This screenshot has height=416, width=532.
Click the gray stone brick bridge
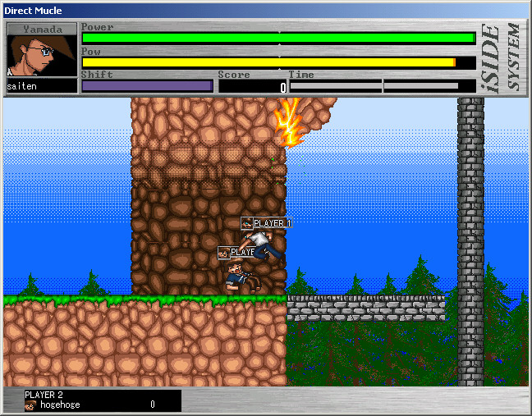click(x=365, y=308)
